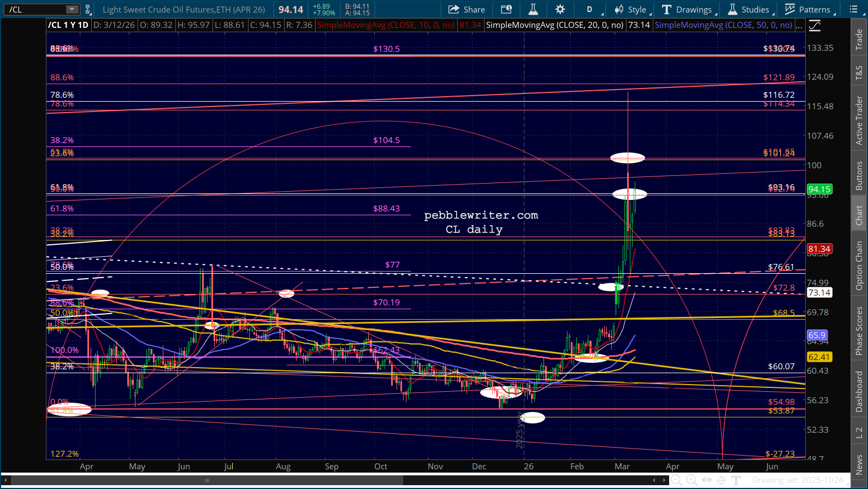868x489 pixels.
Task: Open the Edit Studies flask icon
Action: click(533, 9)
